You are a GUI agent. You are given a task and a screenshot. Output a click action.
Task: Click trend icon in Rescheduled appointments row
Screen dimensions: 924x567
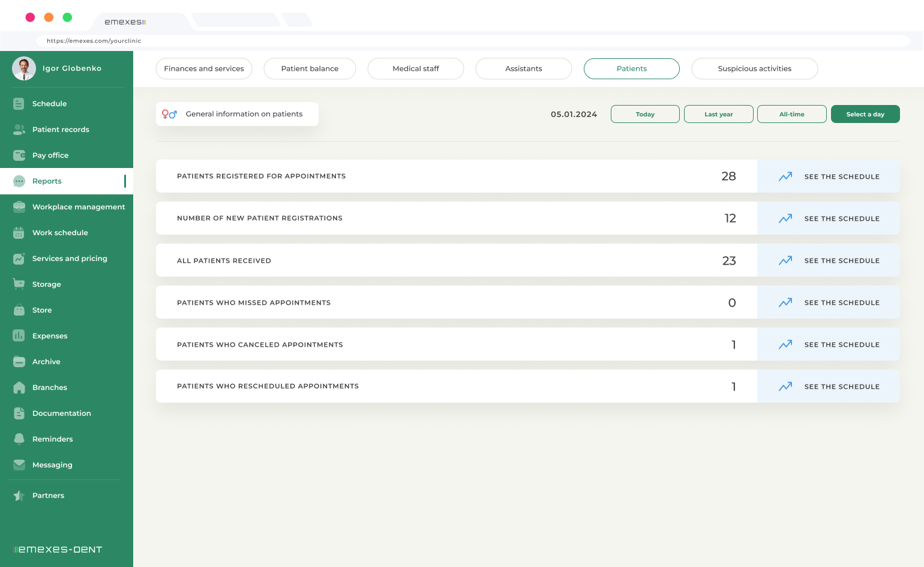click(x=785, y=386)
